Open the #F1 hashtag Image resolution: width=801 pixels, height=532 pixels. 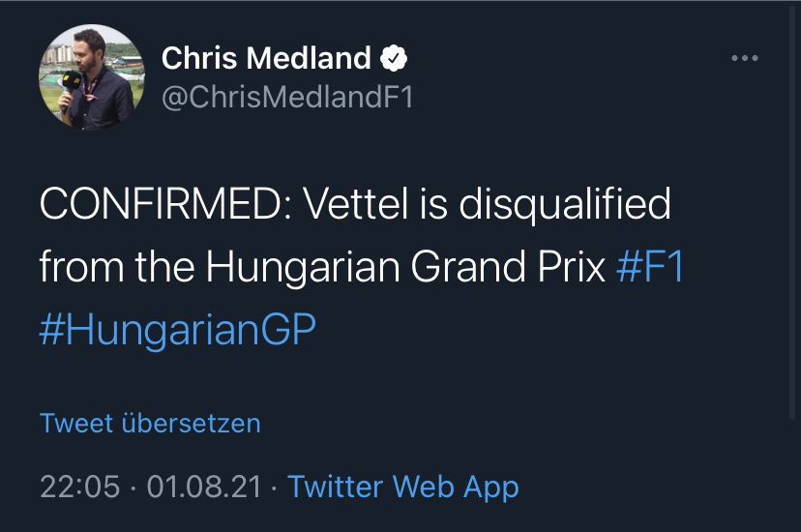tap(650, 267)
